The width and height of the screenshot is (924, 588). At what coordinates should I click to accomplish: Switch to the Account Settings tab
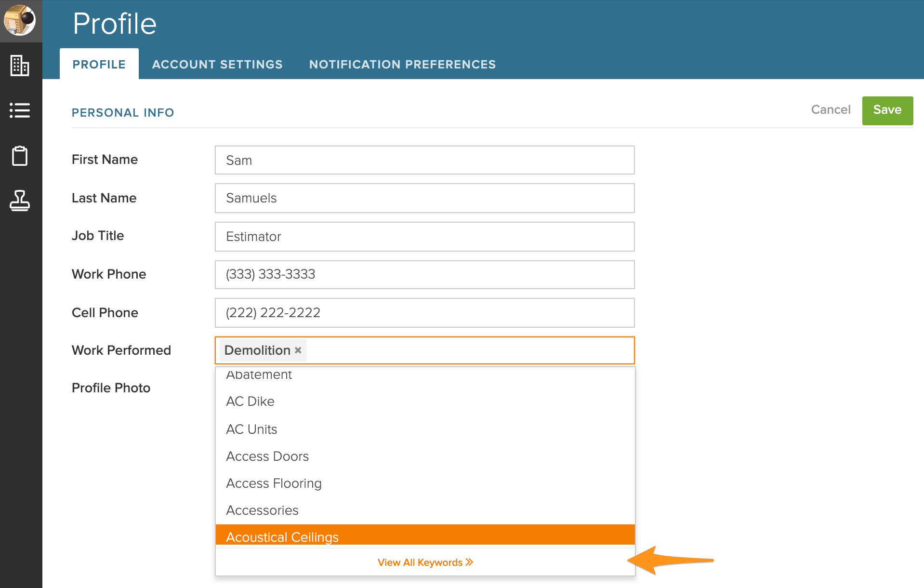coord(217,64)
